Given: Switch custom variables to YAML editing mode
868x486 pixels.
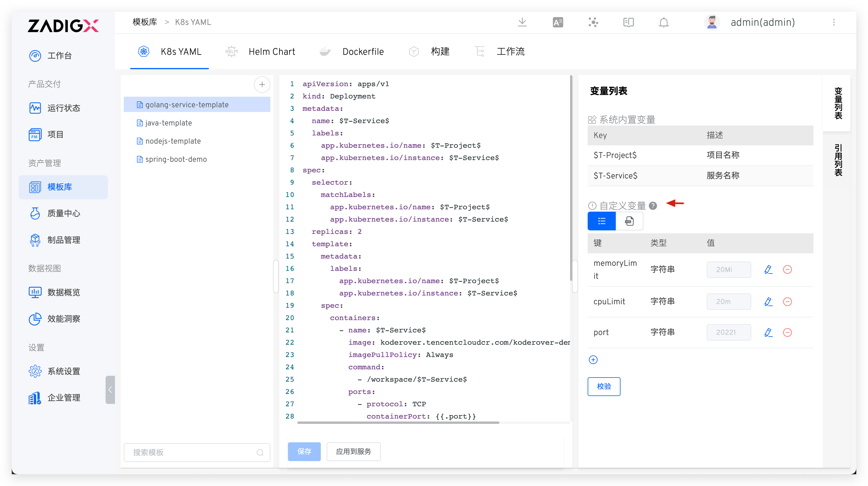Looking at the screenshot, I should tap(629, 221).
